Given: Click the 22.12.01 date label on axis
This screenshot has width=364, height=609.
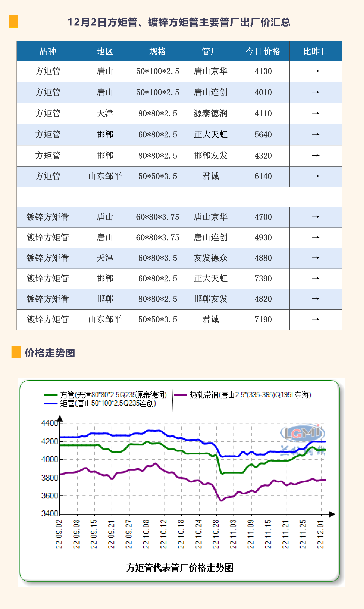Looking at the screenshot, I should point(321,534).
